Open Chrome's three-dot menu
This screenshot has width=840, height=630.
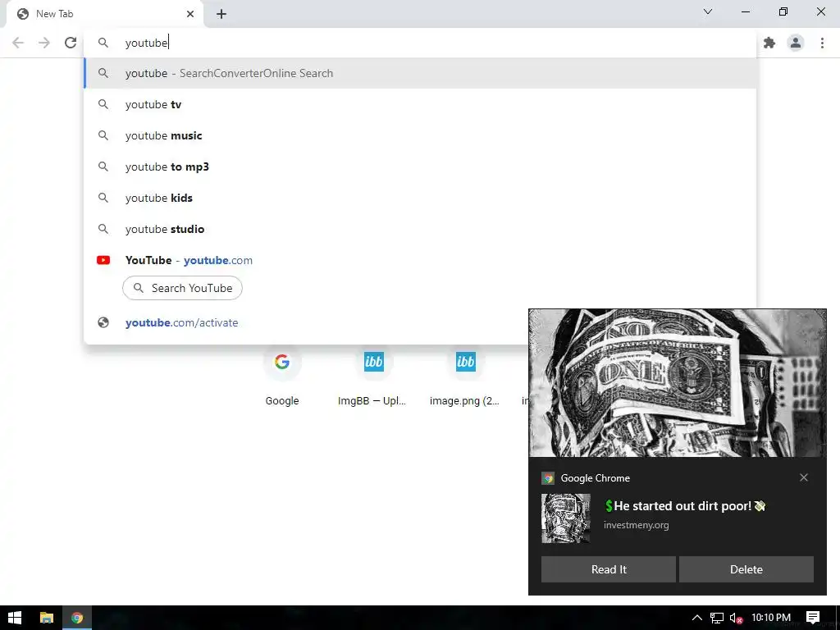coord(822,43)
